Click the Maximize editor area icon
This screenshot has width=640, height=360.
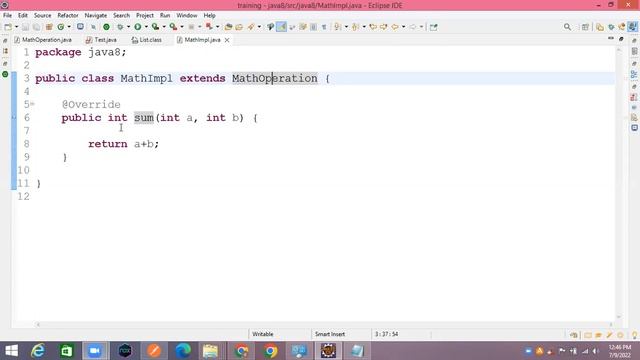621,39
